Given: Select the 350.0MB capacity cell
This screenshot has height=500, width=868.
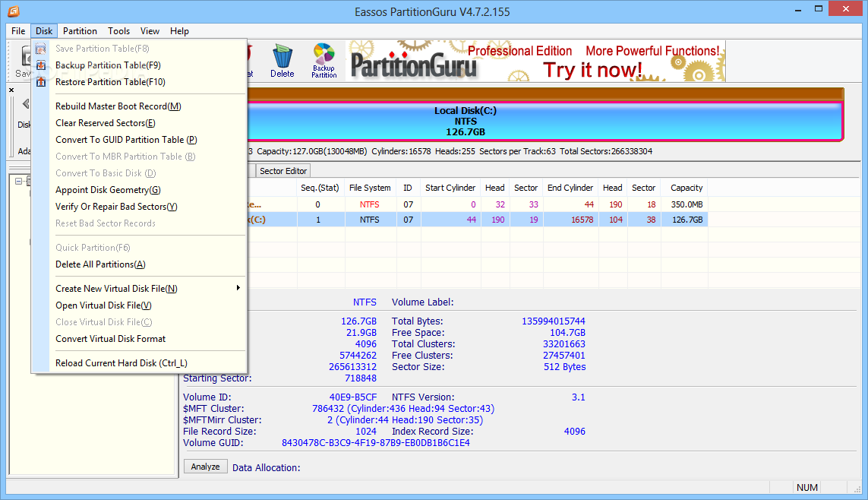Looking at the screenshot, I should (x=687, y=204).
